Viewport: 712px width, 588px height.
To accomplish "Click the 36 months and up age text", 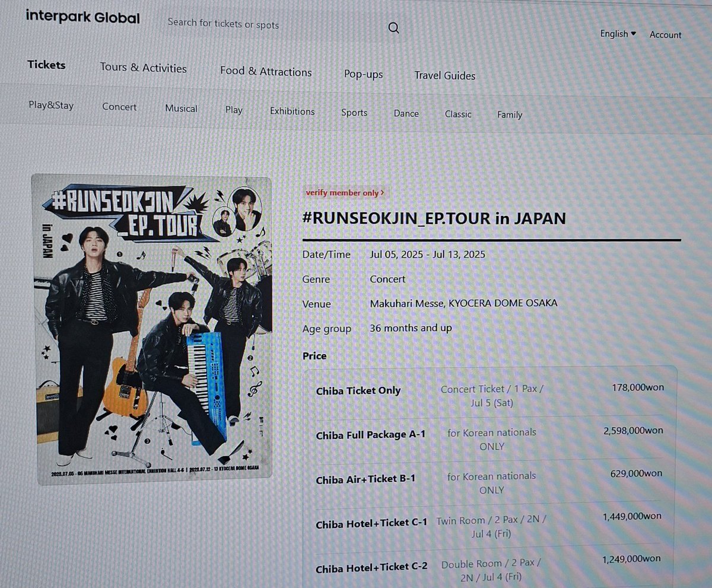I will point(411,328).
